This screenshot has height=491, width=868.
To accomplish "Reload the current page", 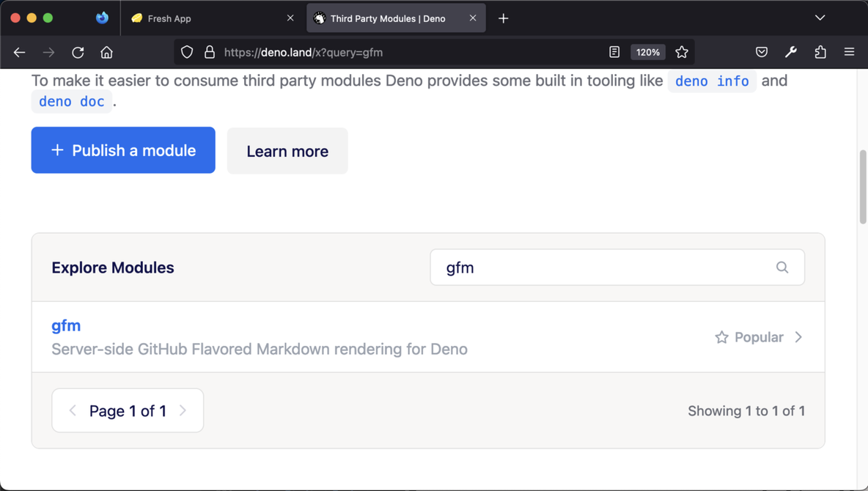I will tap(78, 52).
